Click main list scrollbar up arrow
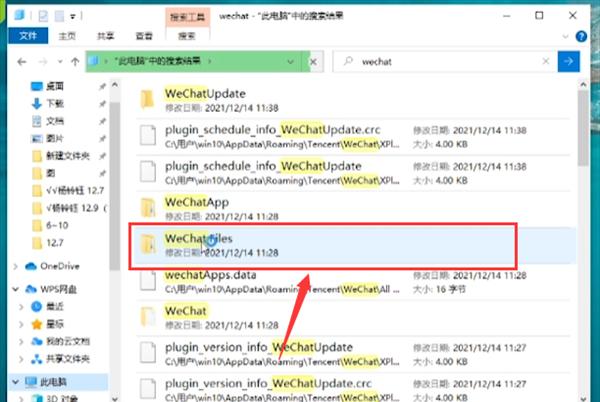The image size is (600, 402). coord(583,84)
